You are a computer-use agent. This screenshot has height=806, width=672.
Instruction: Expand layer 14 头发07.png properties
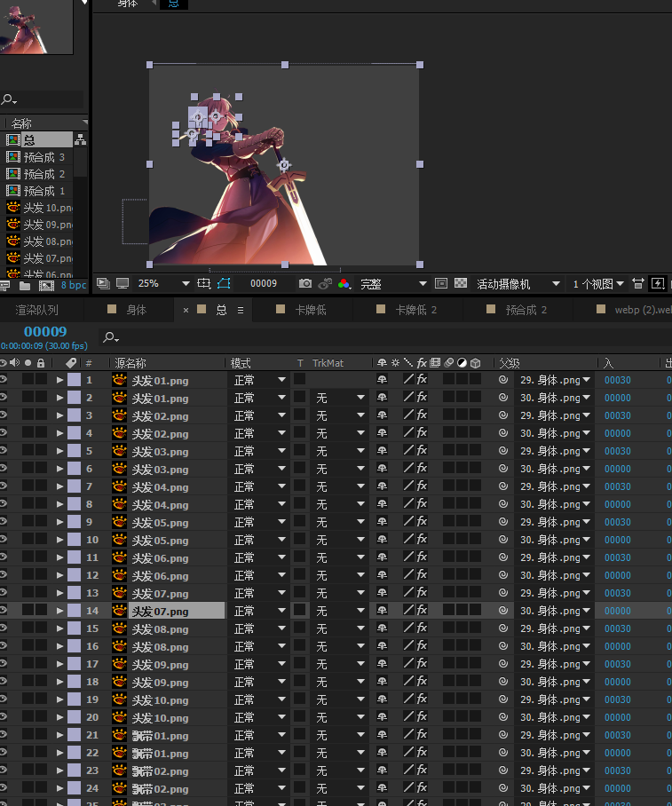coord(60,611)
